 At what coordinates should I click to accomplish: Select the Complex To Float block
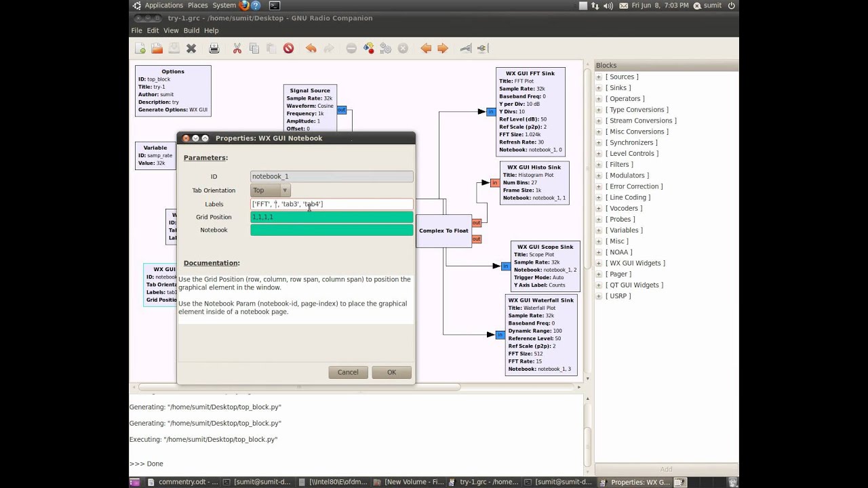click(x=443, y=231)
